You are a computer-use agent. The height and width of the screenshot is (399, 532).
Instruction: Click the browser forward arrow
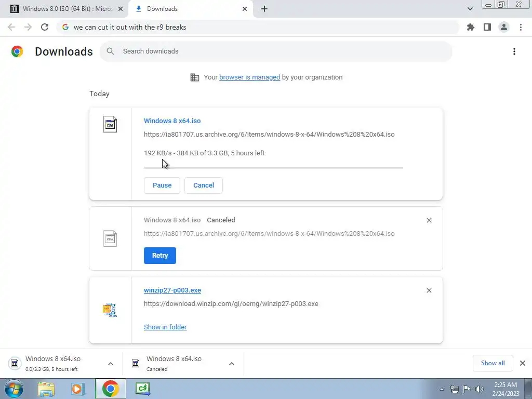click(28, 27)
